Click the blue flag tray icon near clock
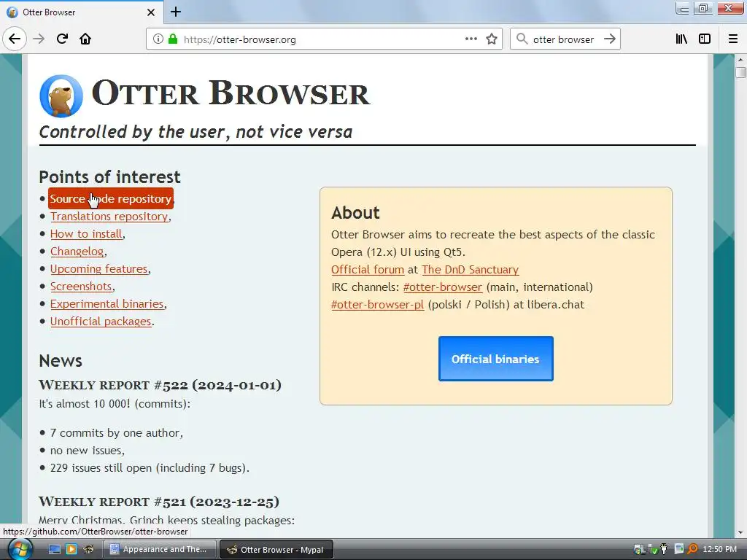The image size is (747, 560). 679,550
